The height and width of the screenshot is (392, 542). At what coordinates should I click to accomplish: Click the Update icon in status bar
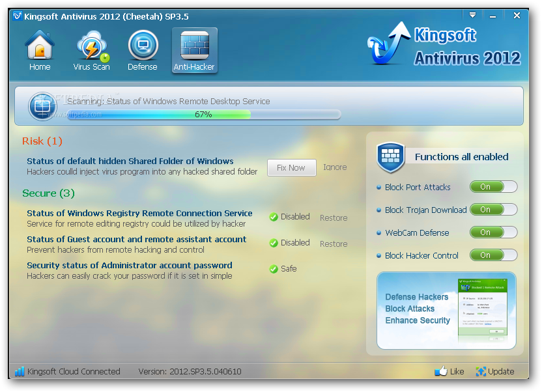pyautogui.click(x=481, y=371)
